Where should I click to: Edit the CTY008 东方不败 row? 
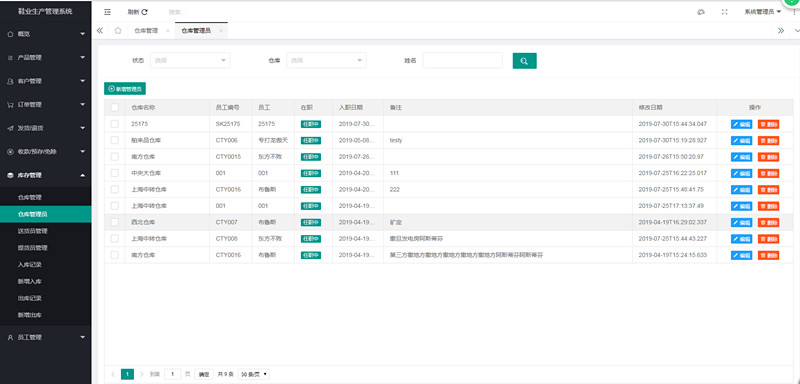click(x=741, y=239)
